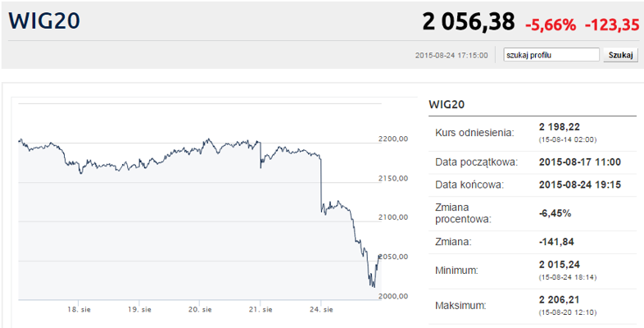Click the WIG20 heading above the stats table
Screen dimensions: 644x328
(x=447, y=104)
